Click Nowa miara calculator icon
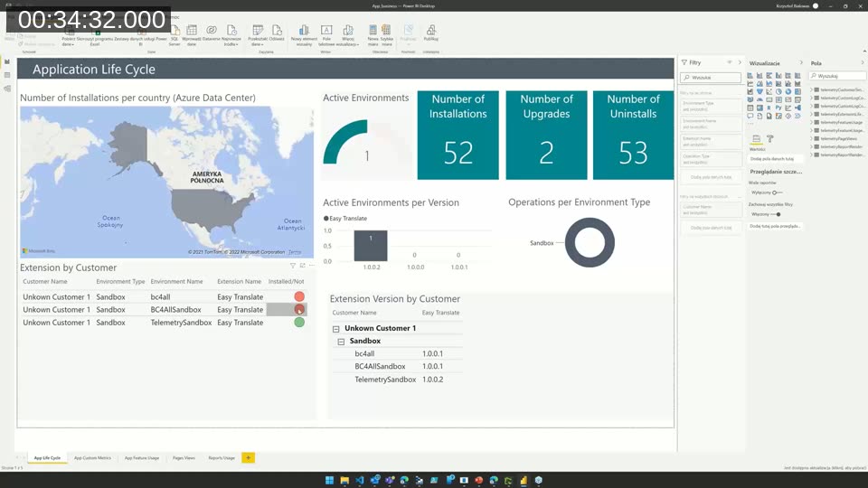This screenshot has width=868, height=488. [x=373, y=30]
